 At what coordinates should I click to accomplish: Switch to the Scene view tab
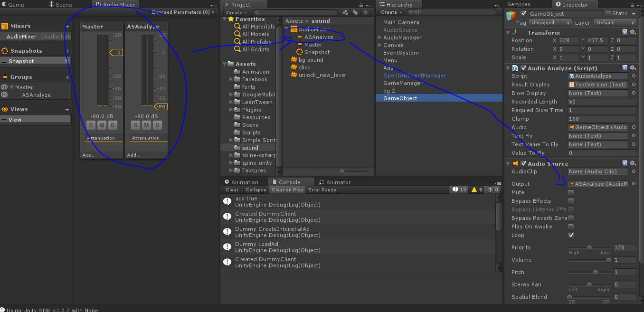(x=60, y=4)
